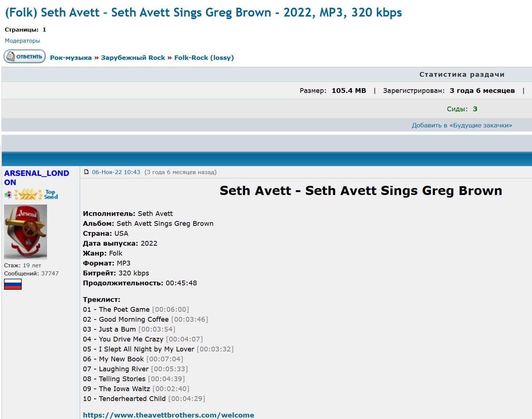Click the Seth Avett Sings Greg Brown post heading
Screen dimensions: 532x419
pyautogui.click(x=361, y=191)
